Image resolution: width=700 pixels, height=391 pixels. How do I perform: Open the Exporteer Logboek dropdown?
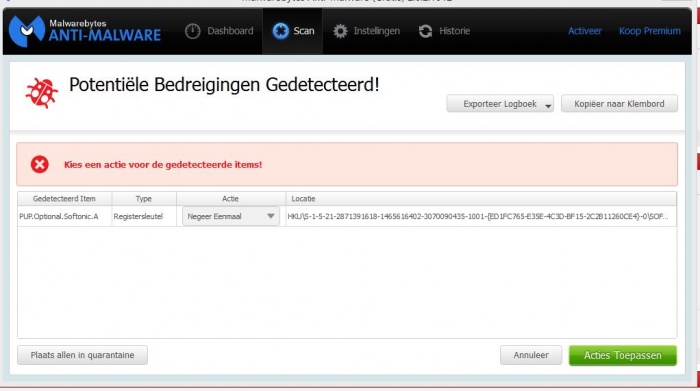pos(500,104)
